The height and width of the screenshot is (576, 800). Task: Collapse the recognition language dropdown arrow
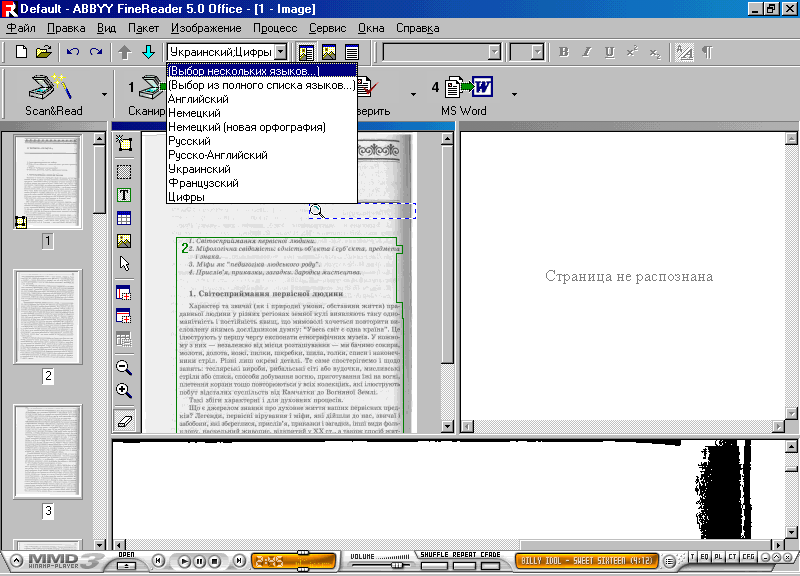tap(281, 52)
